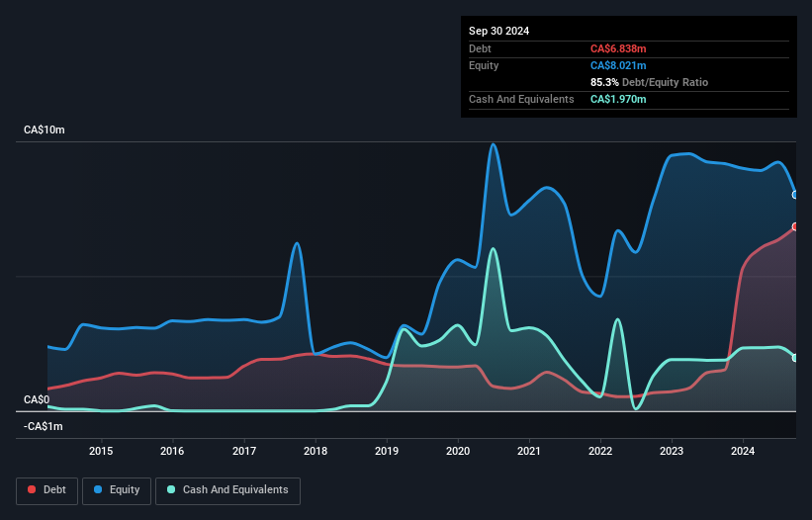This screenshot has height=520, width=812.
Task: Click the Equity value CA$8.021m in tooltip
Action: click(618, 65)
